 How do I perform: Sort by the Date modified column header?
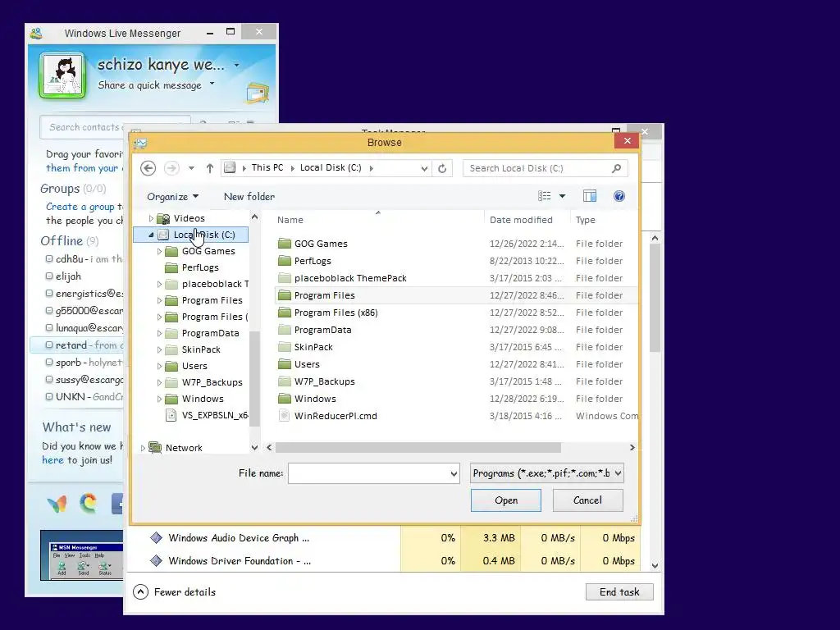click(x=521, y=220)
